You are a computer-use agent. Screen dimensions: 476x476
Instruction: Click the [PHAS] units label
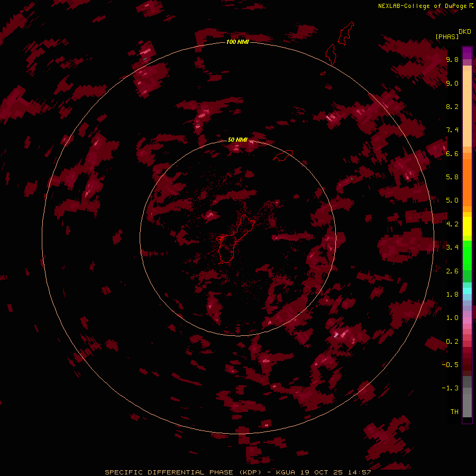pyautogui.click(x=447, y=36)
